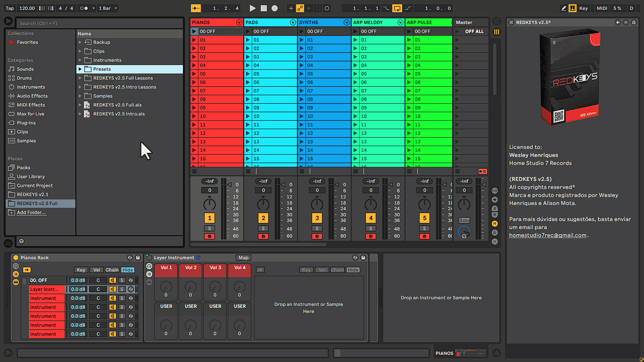
Task: Click the save preset icon on Pianos Rack
Action: point(138,257)
